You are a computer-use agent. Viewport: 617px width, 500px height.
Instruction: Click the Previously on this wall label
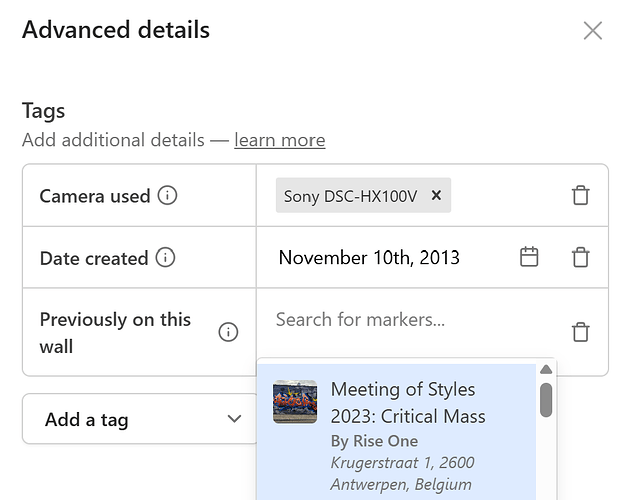point(115,333)
